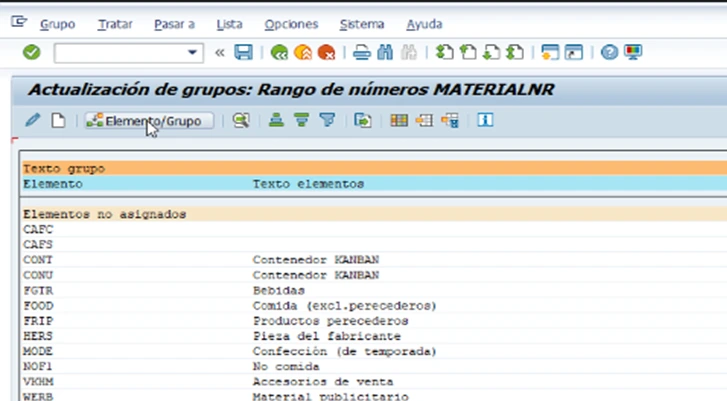The image size is (727, 401).
Task: Open the Opciones menu
Action: point(291,24)
